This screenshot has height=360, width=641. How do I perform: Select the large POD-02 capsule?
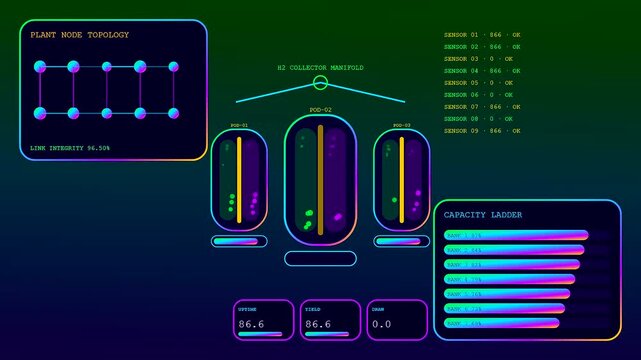click(x=320, y=180)
